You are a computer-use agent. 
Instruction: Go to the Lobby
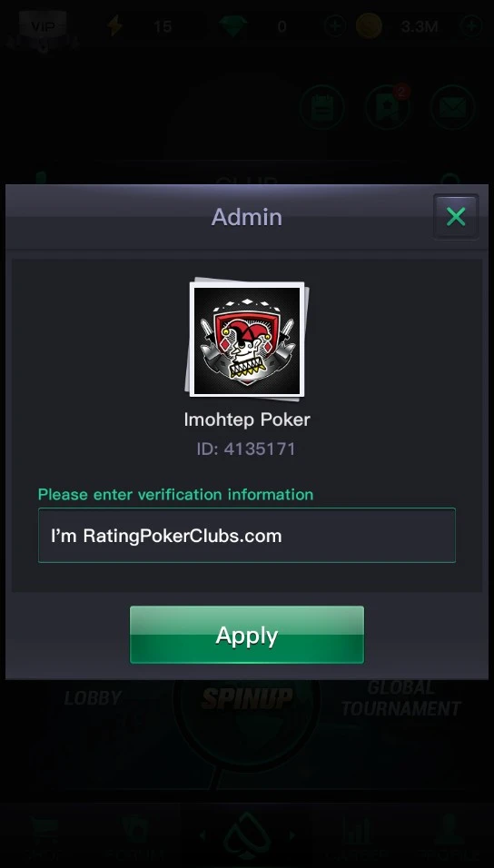click(x=93, y=697)
